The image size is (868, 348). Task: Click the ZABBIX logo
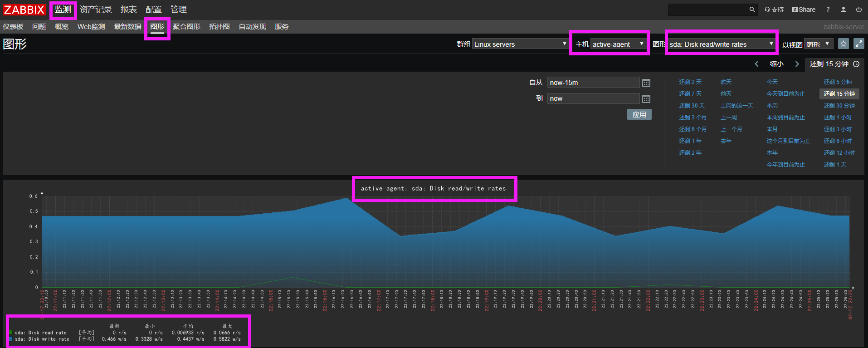coord(24,10)
